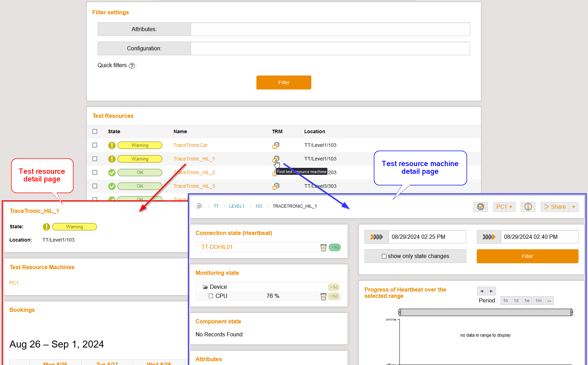Image resolution: width=588 pixels, height=365 pixels.
Task: Open the PC1 machine dropdown
Action: (x=504, y=207)
